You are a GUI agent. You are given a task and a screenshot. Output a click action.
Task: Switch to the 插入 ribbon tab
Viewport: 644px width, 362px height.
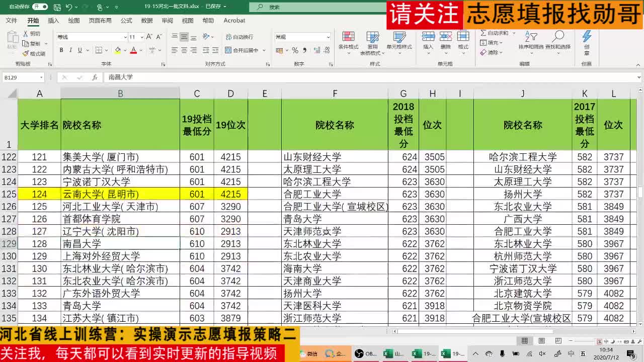[53, 21]
